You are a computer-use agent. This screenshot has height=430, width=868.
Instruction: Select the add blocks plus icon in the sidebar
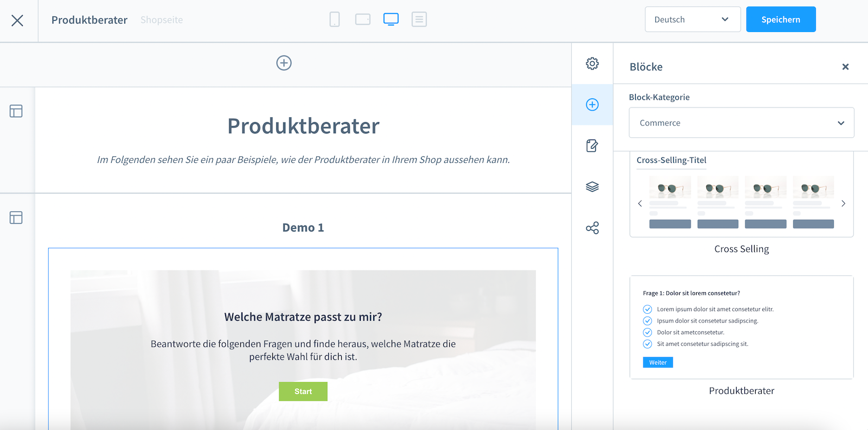click(592, 105)
